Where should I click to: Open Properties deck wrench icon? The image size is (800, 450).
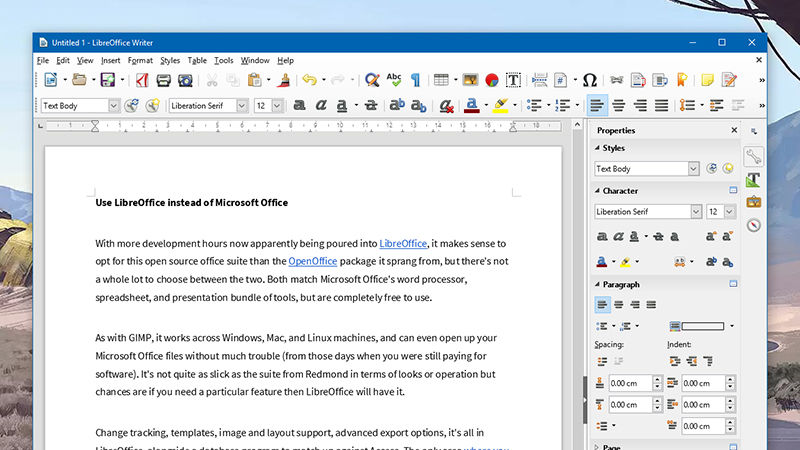[x=753, y=157]
